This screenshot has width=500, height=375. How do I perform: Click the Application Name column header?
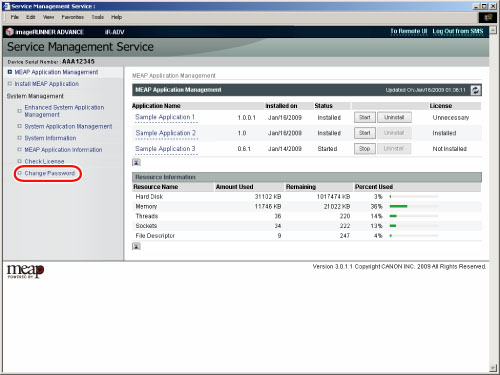click(156, 106)
